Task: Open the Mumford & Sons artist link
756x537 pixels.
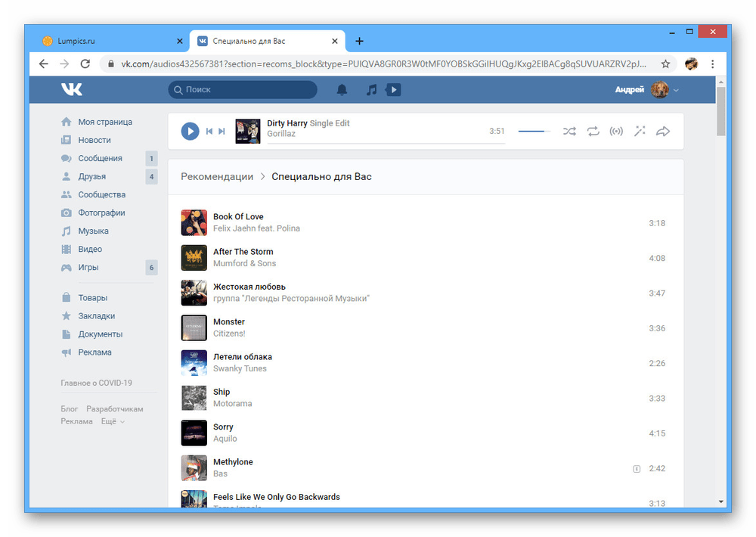Action: [x=244, y=263]
